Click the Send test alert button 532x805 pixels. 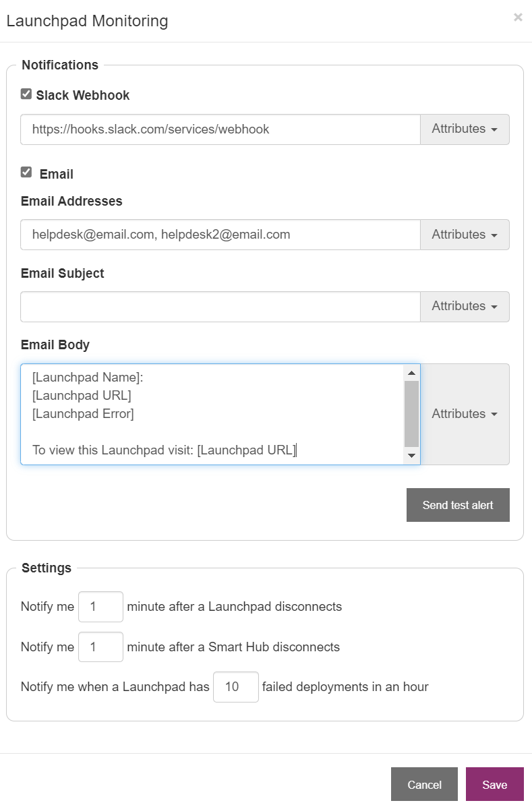(x=458, y=504)
